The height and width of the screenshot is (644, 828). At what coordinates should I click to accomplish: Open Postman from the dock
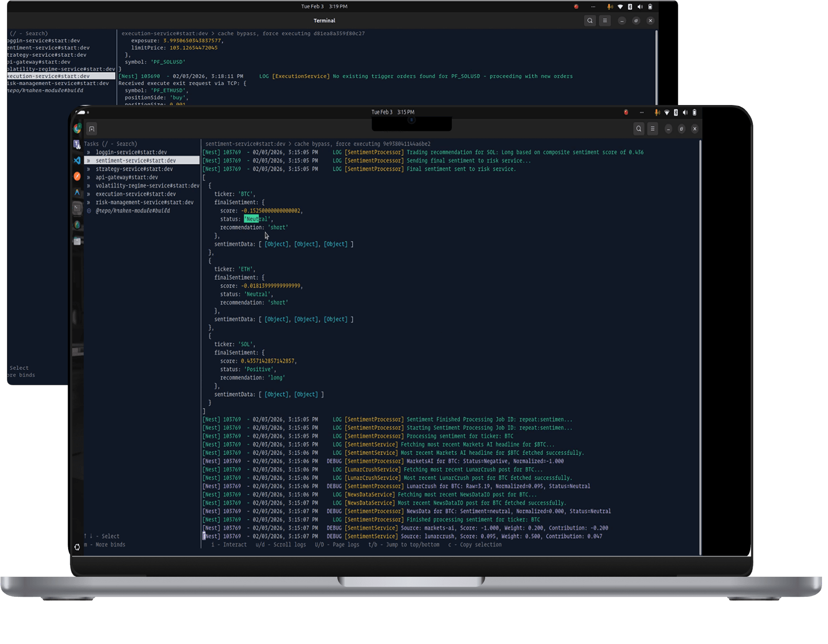click(x=77, y=176)
